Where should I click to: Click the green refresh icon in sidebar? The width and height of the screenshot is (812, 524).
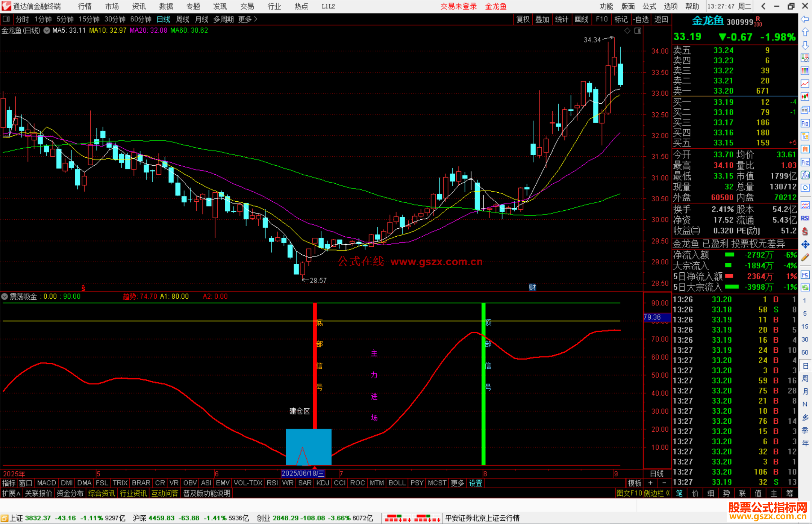(x=805, y=288)
